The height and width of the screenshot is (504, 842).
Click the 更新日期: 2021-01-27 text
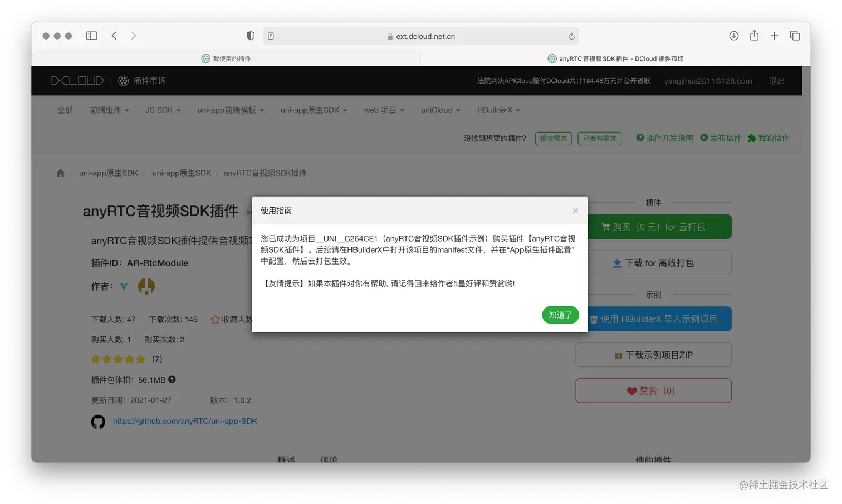131,400
